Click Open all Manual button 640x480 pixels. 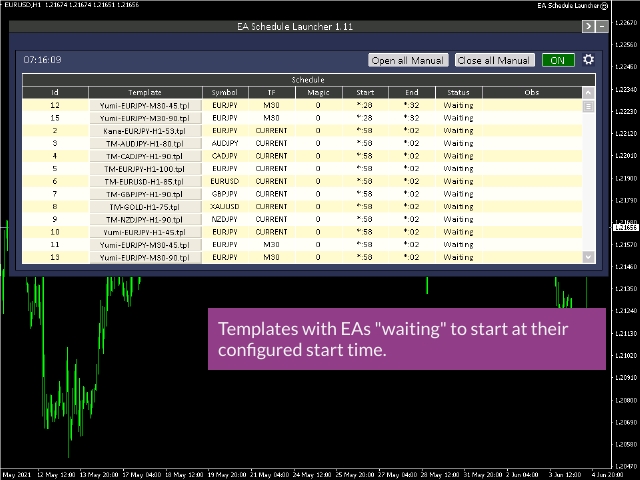pos(408,60)
